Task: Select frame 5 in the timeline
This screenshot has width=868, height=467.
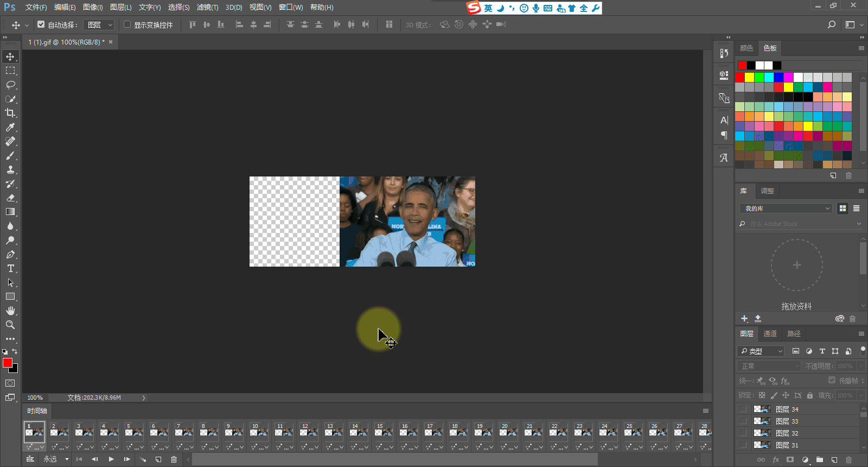Action: pos(134,432)
